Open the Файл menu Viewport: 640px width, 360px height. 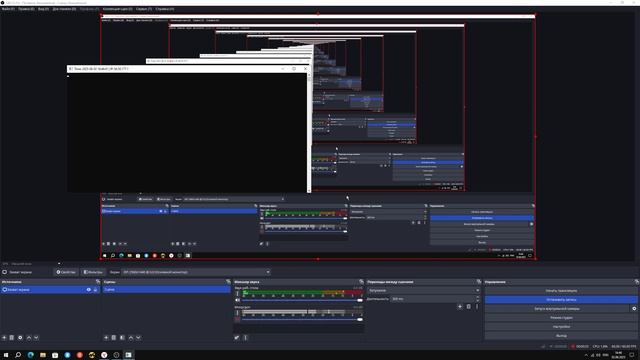(8, 9)
